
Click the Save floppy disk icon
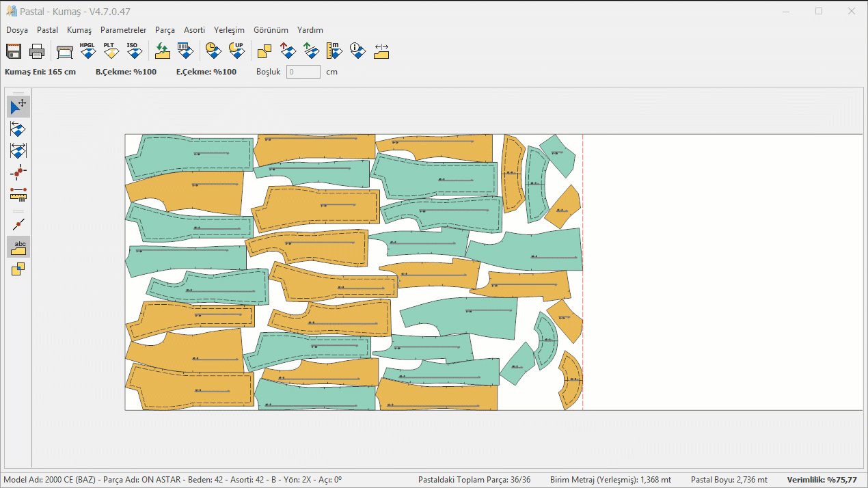click(14, 51)
